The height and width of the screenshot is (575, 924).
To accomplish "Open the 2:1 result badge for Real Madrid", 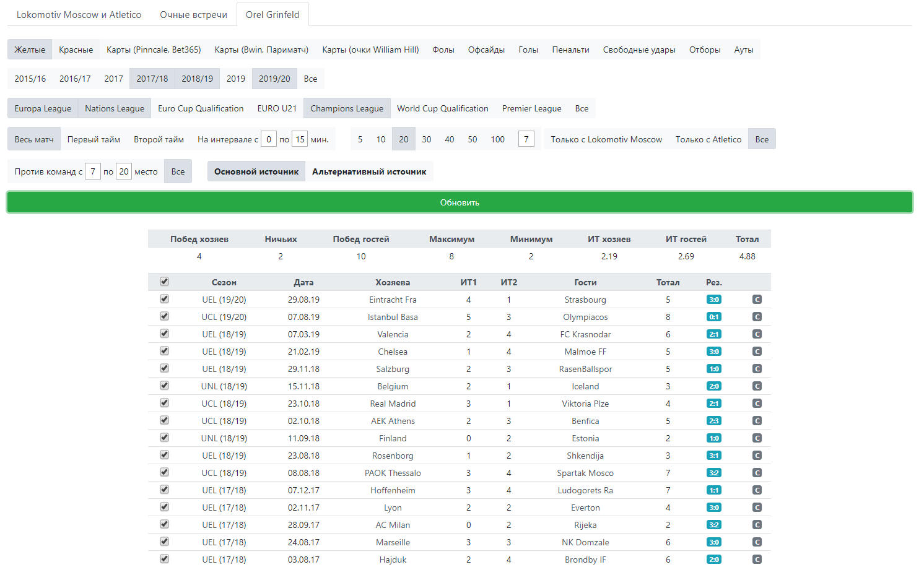I will tap(714, 404).
